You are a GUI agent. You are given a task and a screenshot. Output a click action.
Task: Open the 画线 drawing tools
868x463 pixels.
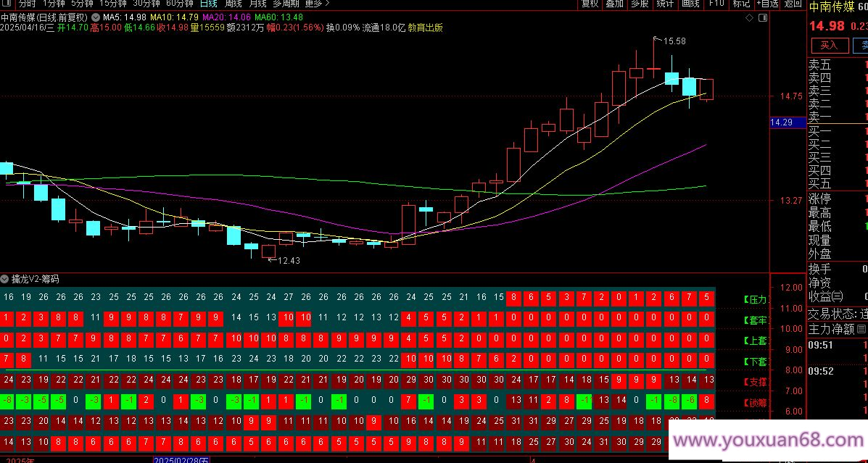690,4
